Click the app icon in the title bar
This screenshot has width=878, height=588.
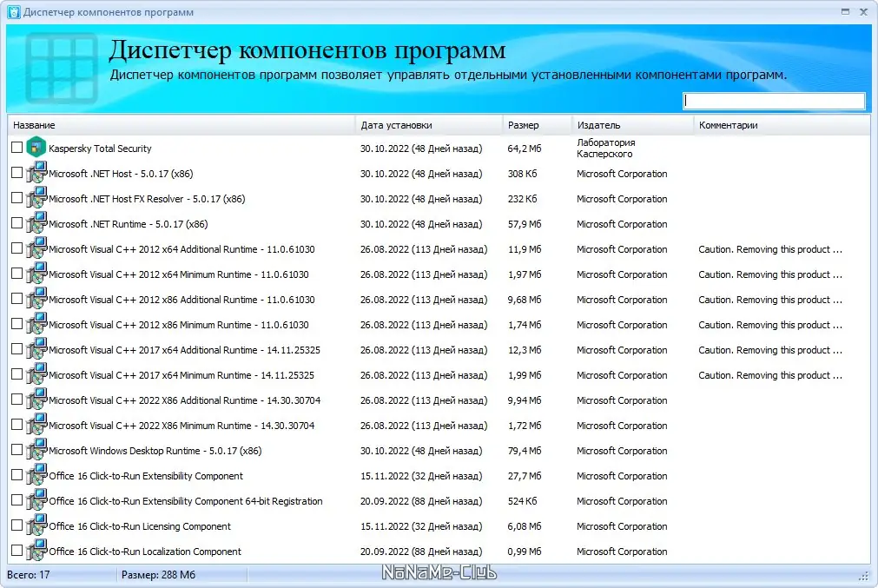pyautogui.click(x=13, y=12)
